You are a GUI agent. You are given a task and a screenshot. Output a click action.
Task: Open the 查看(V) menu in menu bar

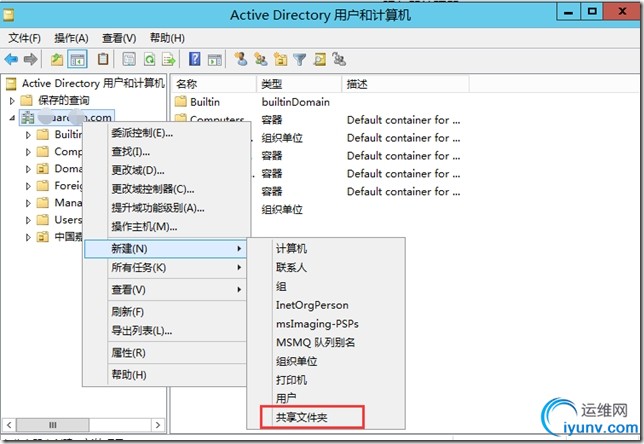119,38
